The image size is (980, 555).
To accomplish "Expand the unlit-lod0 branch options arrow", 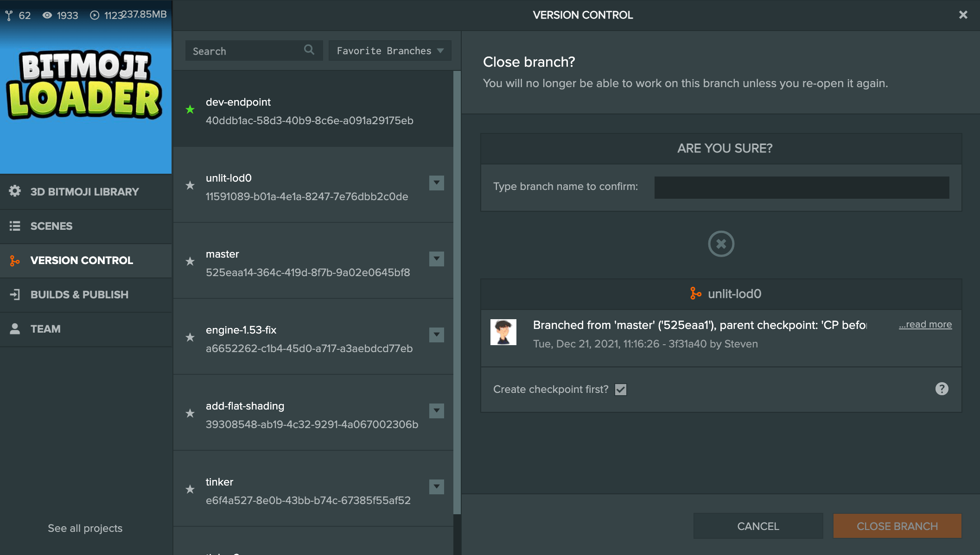I will pyautogui.click(x=436, y=183).
